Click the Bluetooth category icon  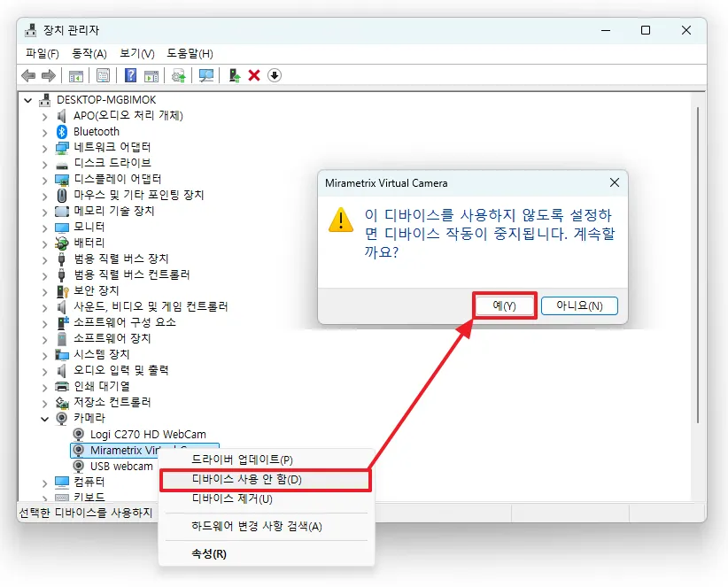point(62,132)
